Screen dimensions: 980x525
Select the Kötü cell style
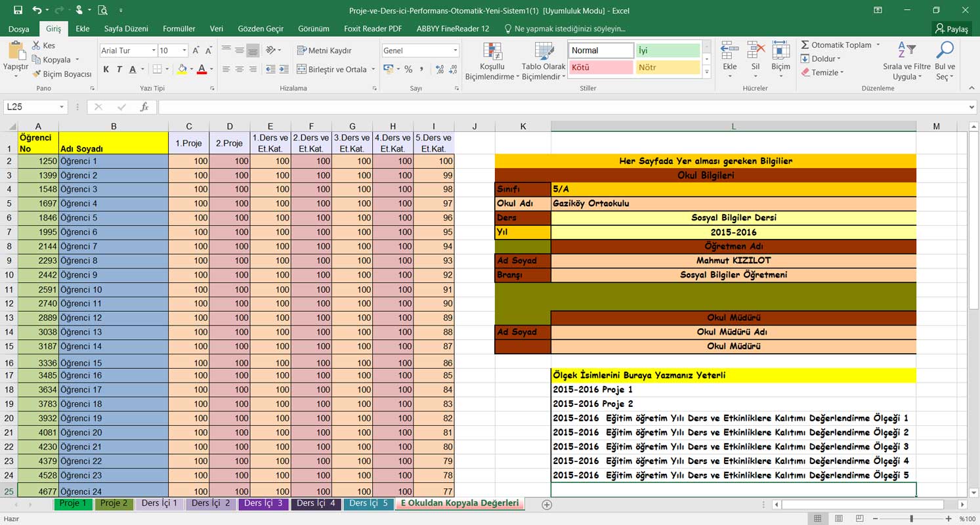(601, 67)
